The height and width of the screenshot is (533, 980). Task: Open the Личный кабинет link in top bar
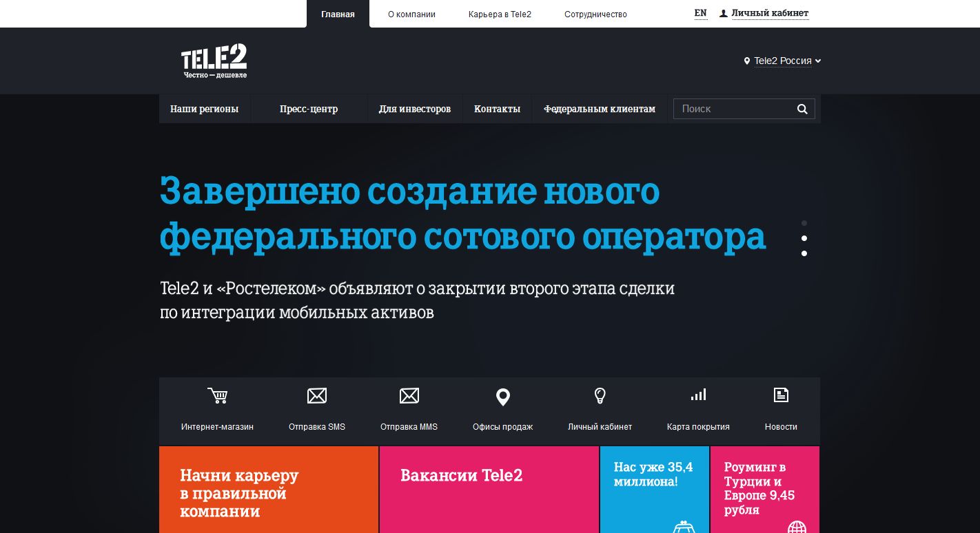point(770,13)
